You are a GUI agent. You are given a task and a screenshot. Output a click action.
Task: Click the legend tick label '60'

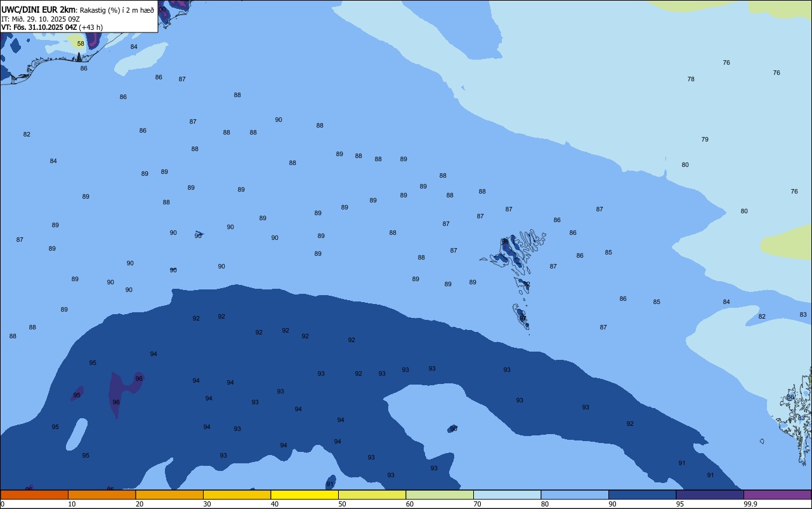pos(410,504)
